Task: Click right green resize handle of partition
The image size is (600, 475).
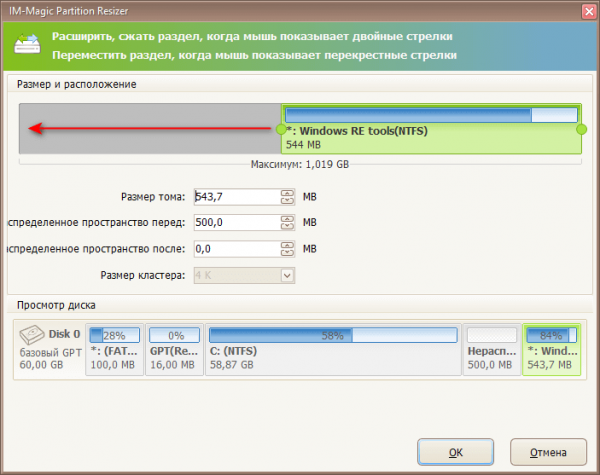Action: click(x=581, y=129)
